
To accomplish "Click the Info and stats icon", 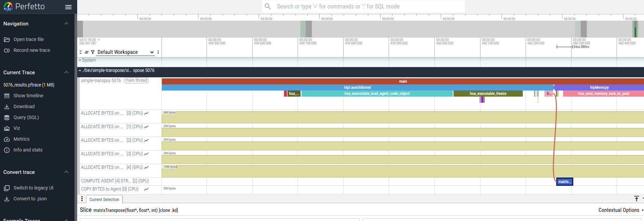I will pyautogui.click(x=7, y=150).
